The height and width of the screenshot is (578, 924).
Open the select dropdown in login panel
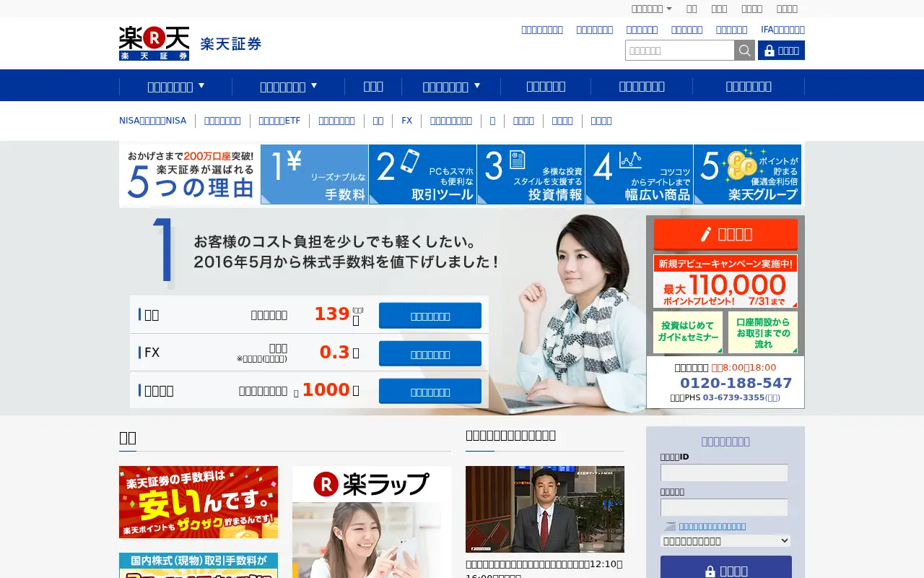coord(725,540)
